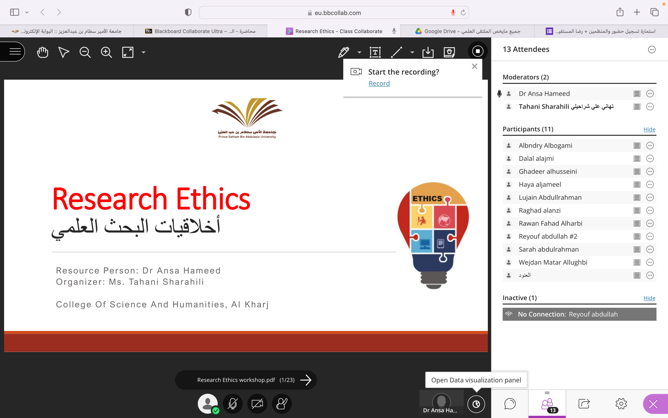
Task: Zoom out the whiteboard
Action: point(85,52)
